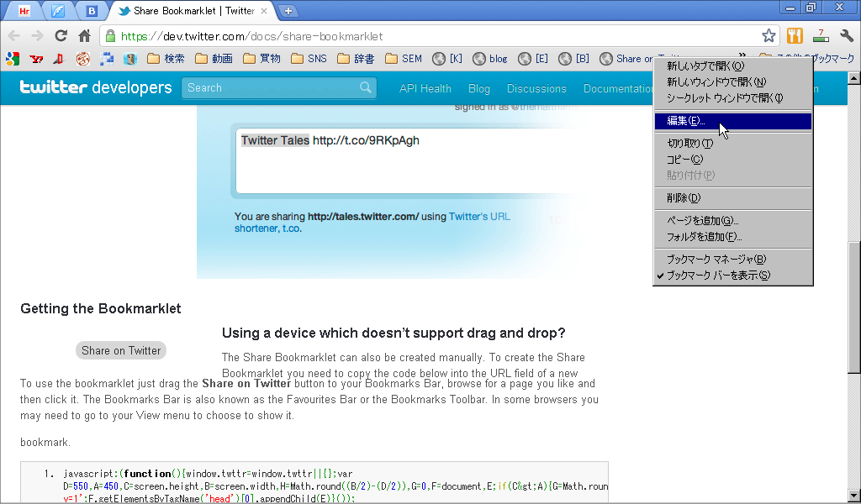Click the scrollbar up arrow
The image size is (861, 504).
pos(854,78)
